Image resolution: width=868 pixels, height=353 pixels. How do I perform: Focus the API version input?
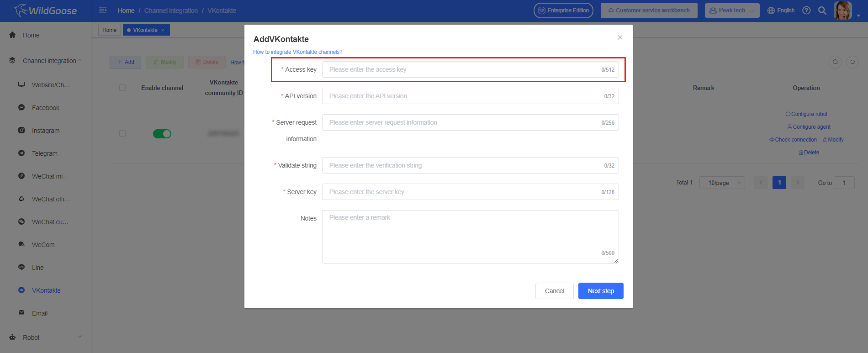tap(471, 96)
